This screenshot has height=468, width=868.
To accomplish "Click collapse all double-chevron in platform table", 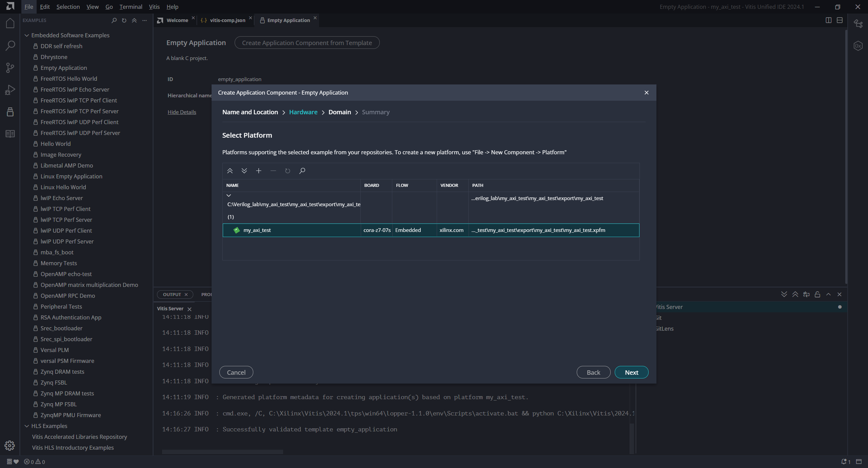I will pyautogui.click(x=230, y=171).
